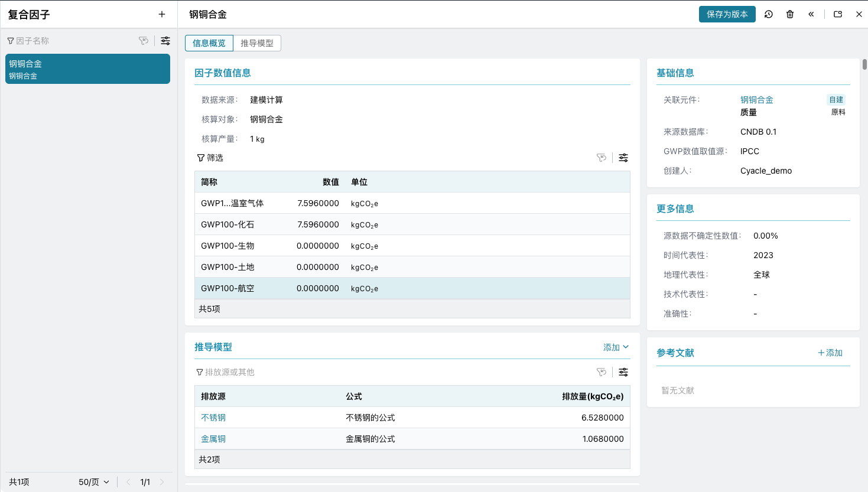Open factor in new window via export icon
Viewport: 868px width, 492px height.
pos(837,14)
